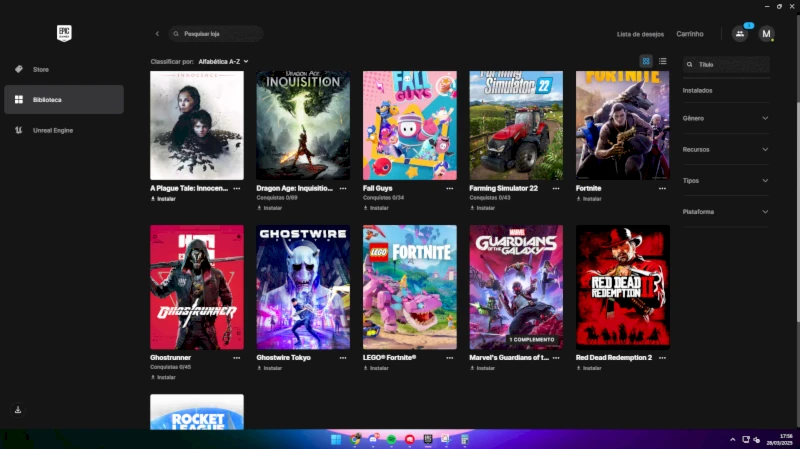Go back with the arrow icon
This screenshot has height=449, width=800.
pyautogui.click(x=157, y=34)
